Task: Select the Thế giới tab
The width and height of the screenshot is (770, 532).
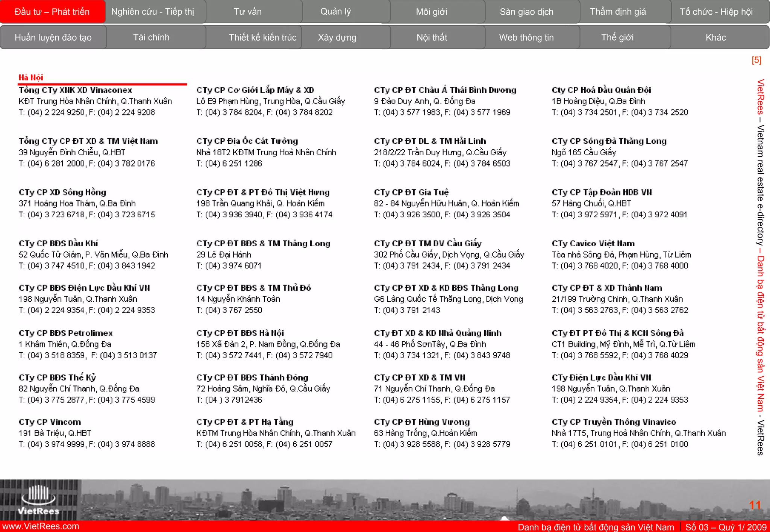Action: click(x=625, y=37)
